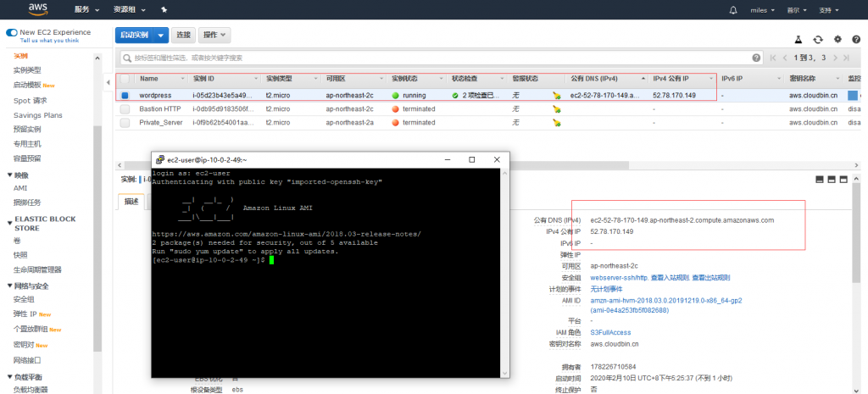Click the detail pane full-view layout icon

pyautogui.click(x=843, y=180)
